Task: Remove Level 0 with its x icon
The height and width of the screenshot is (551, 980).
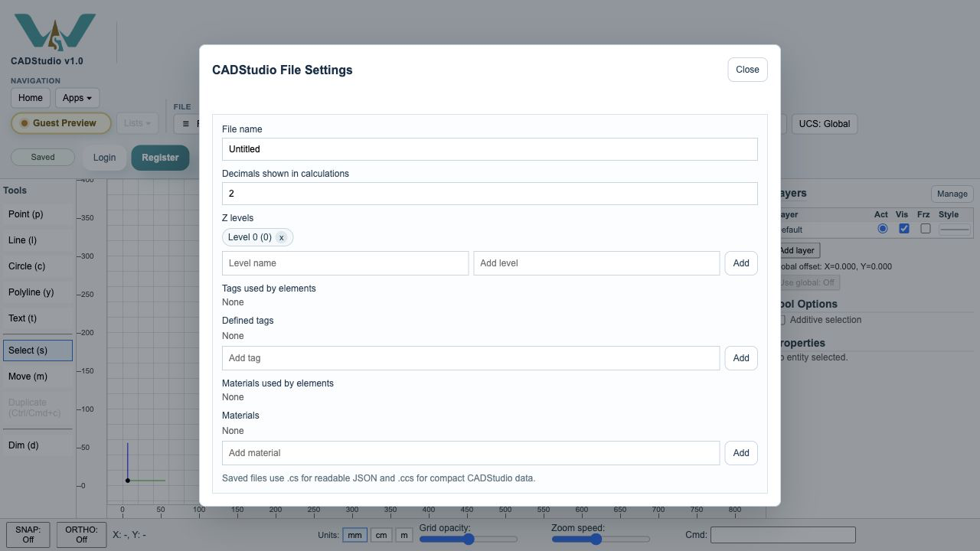Action: (x=282, y=237)
